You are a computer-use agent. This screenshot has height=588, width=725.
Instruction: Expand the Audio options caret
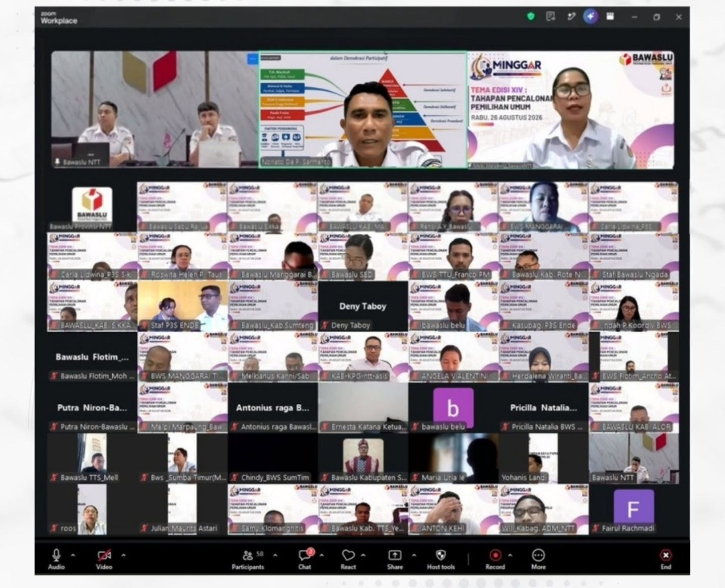coord(73,555)
